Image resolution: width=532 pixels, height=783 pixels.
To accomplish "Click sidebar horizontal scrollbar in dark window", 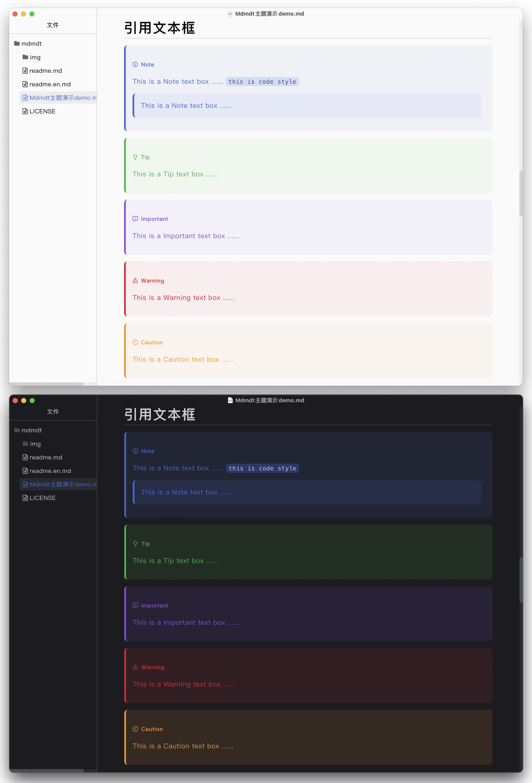I will pyautogui.click(x=46, y=771).
